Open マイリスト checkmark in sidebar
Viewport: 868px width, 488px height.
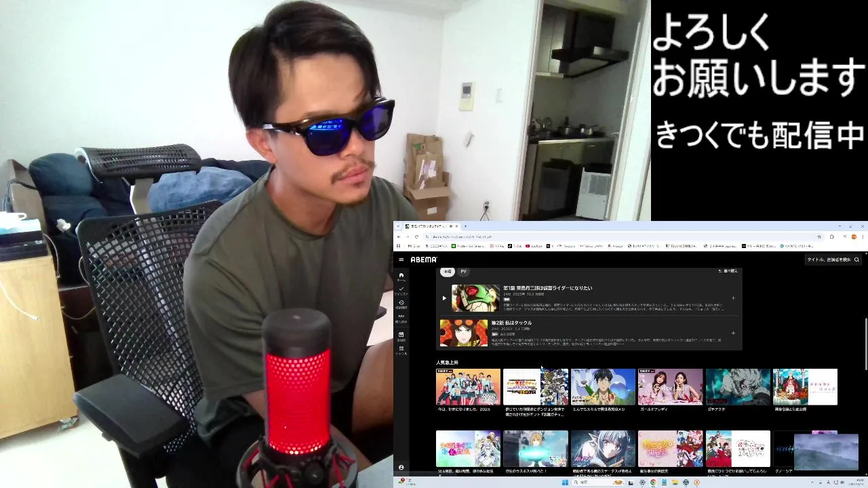click(x=401, y=291)
